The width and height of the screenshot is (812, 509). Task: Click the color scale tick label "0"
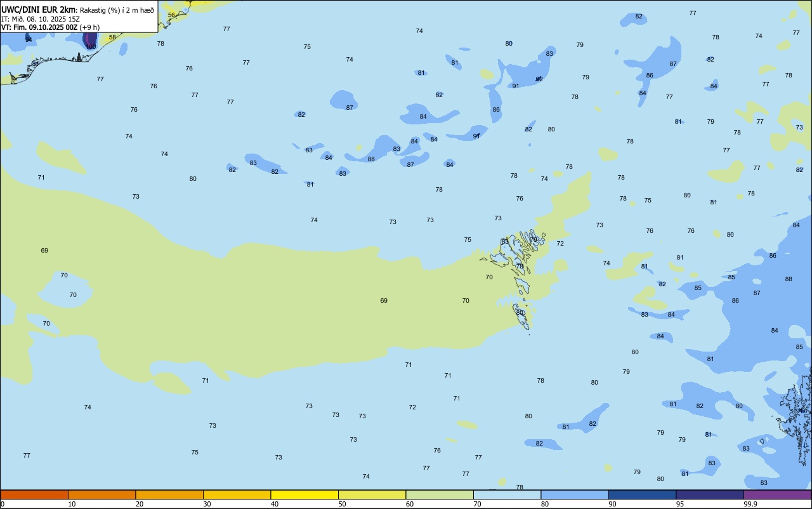(3, 504)
